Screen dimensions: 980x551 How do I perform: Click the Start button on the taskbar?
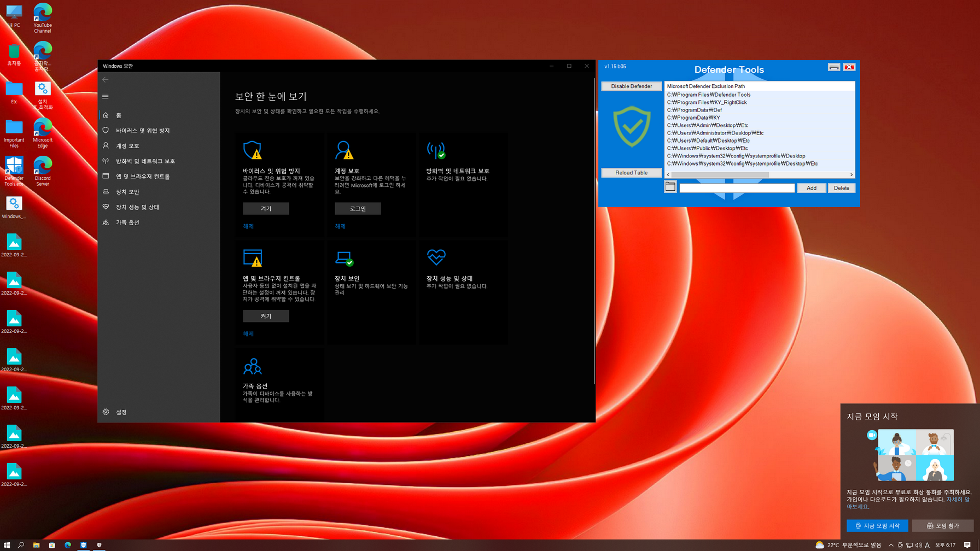(7, 545)
